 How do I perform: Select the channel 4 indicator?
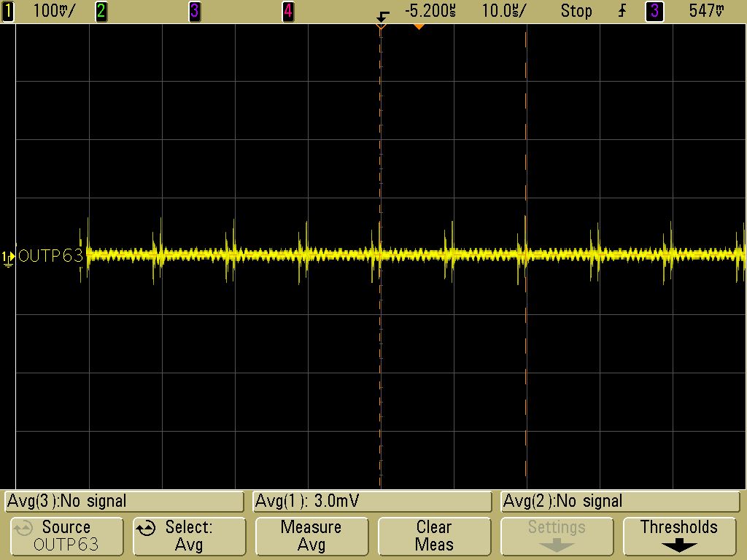[287, 11]
